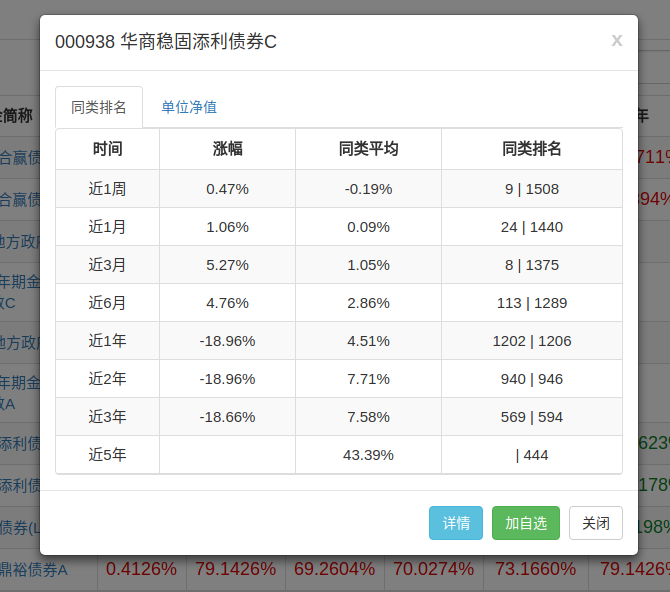The image size is (670, 592).
Task: Click the ranking 8 | 1375
Action: point(532,265)
